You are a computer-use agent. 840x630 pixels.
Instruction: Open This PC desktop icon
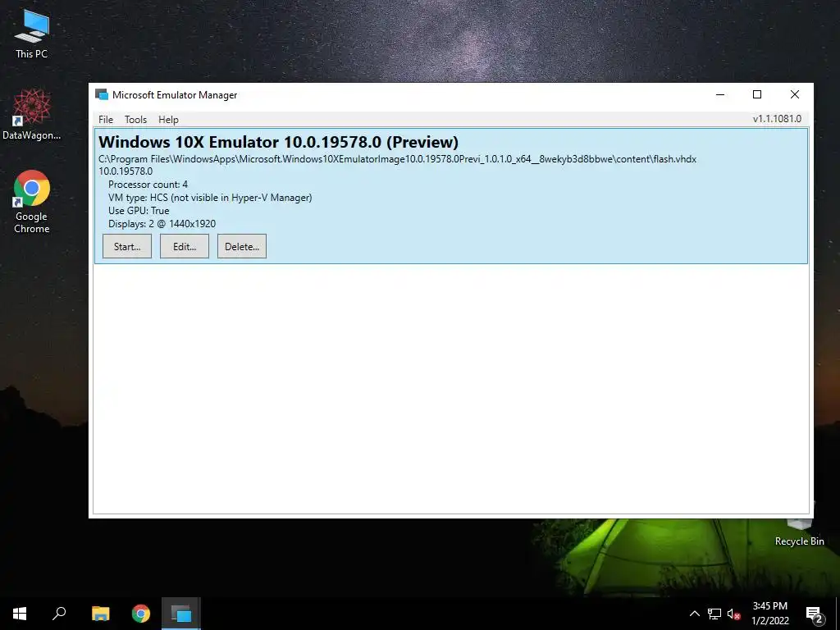[x=32, y=34]
